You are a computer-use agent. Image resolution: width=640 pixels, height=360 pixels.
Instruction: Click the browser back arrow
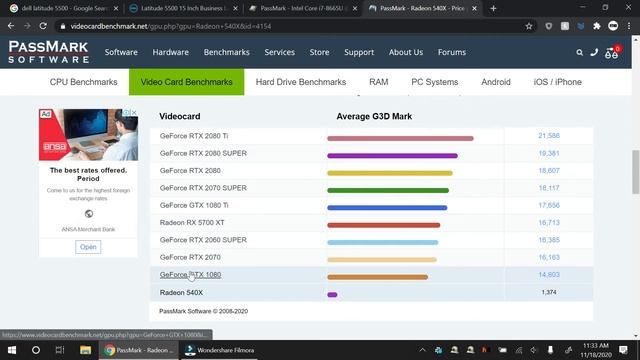(11, 26)
